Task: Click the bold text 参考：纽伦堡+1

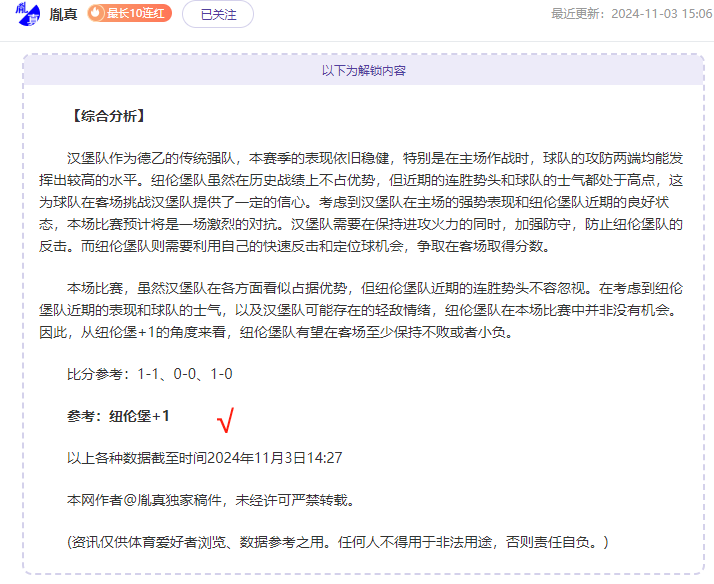Action: pyautogui.click(x=118, y=416)
